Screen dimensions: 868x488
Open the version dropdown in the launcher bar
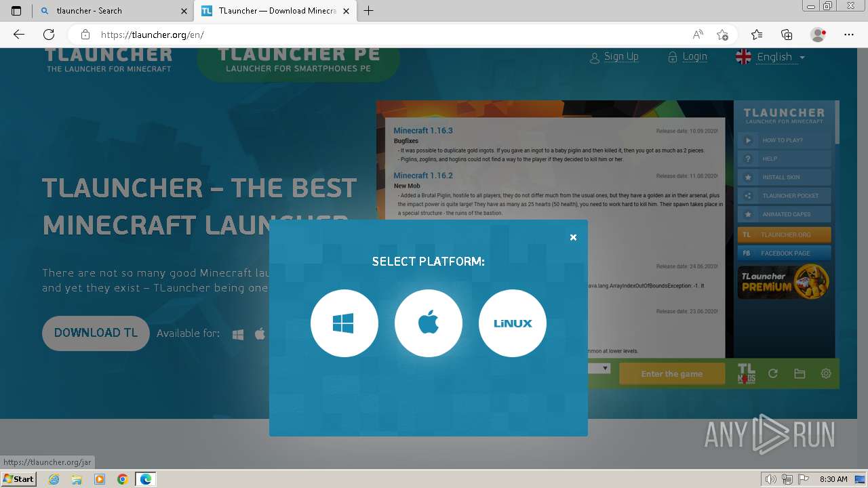pos(599,368)
